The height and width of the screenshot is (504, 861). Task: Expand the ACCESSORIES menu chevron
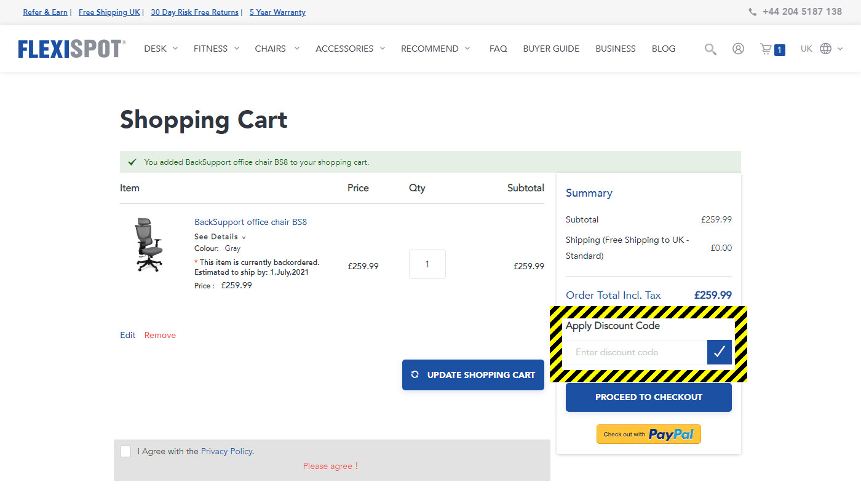coord(382,49)
